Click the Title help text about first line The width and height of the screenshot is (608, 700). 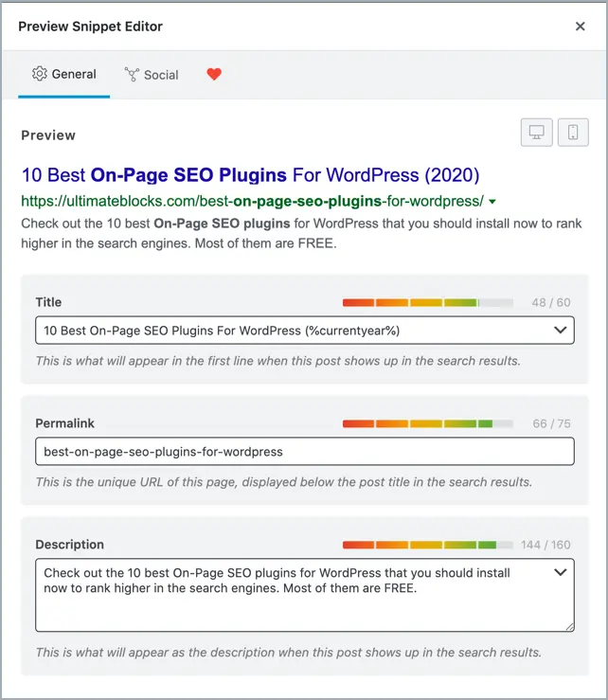278,361
